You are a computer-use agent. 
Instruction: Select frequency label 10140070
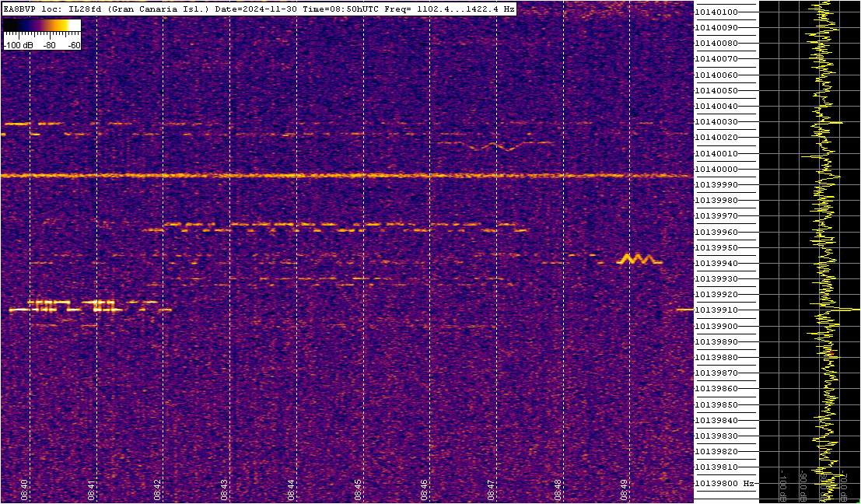[716, 59]
